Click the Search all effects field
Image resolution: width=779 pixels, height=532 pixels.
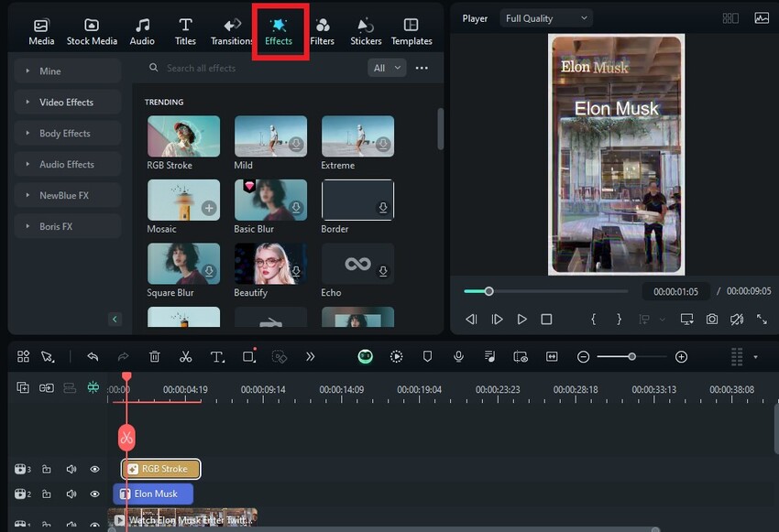coord(253,68)
